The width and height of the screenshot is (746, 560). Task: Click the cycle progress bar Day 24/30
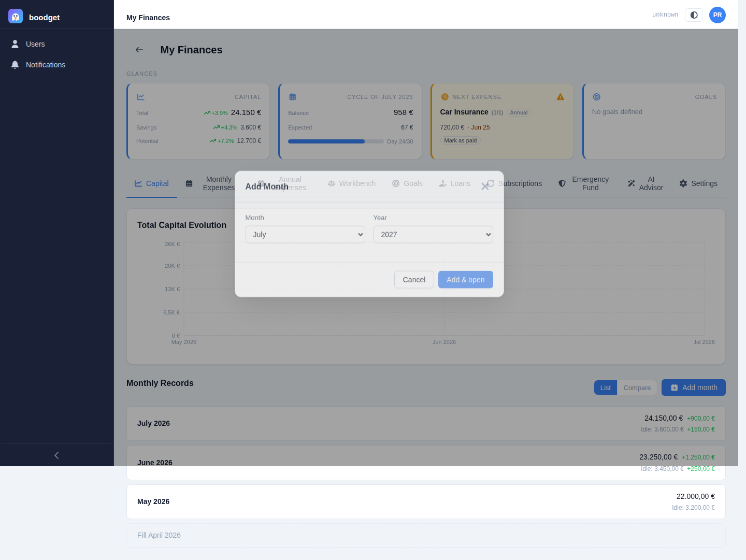coord(336,141)
